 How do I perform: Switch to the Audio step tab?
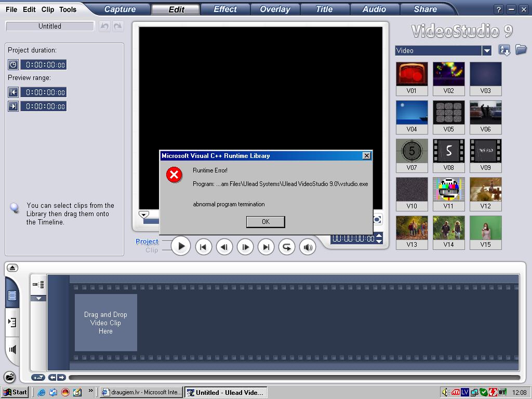tap(374, 9)
